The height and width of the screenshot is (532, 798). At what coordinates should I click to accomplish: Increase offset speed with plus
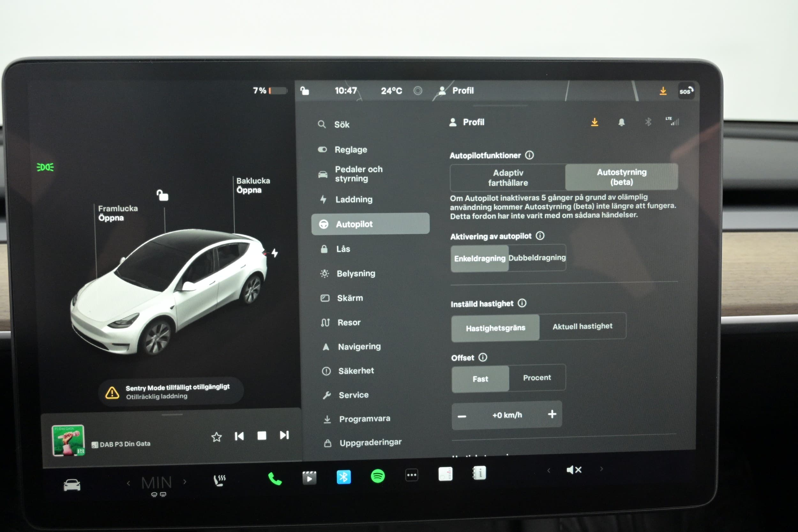552,414
